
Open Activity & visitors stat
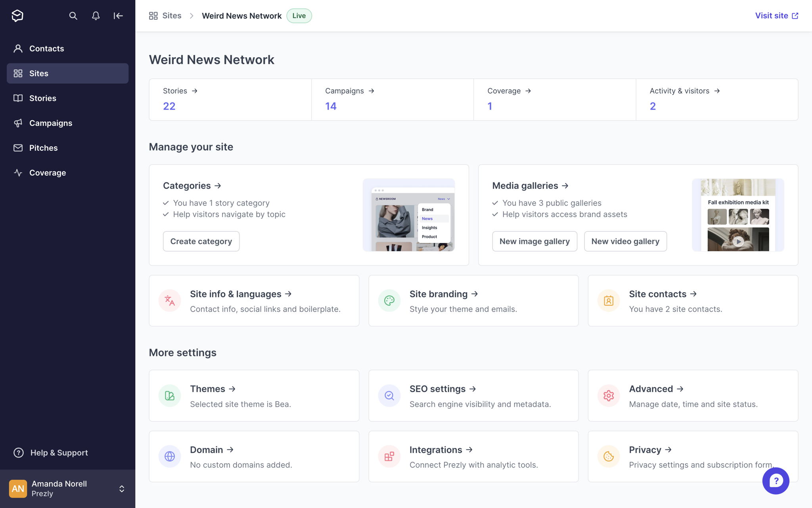(717, 100)
